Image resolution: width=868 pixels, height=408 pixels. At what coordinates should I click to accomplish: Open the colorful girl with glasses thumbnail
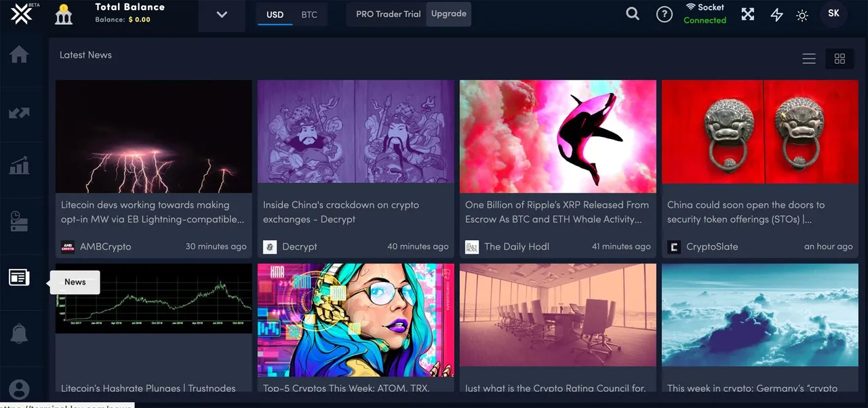[x=356, y=320]
